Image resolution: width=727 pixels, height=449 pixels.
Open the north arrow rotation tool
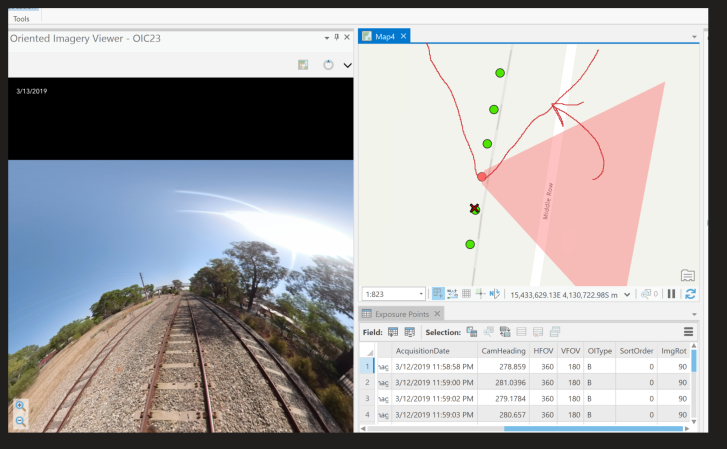(494, 294)
